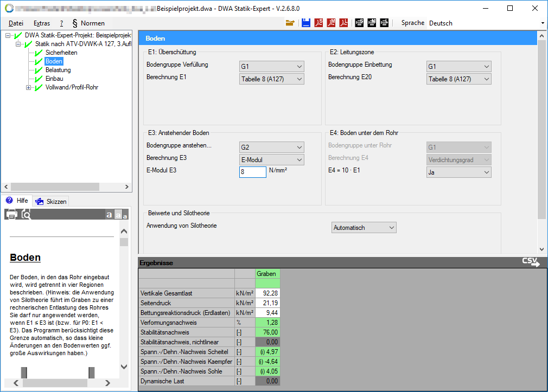The width and height of the screenshot is (548, 392).
Task: Switch to the Skizzen tab
Action: click(x=50, y=201)
